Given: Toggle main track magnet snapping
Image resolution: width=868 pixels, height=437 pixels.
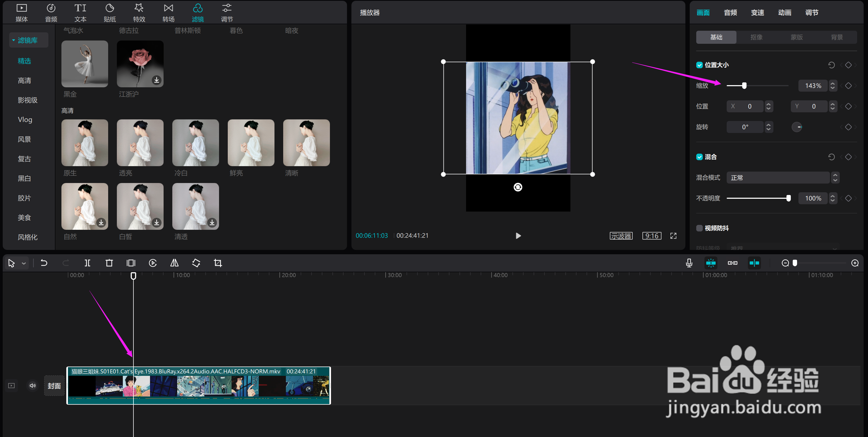Looking at the screenshot, I should point(711,263).
